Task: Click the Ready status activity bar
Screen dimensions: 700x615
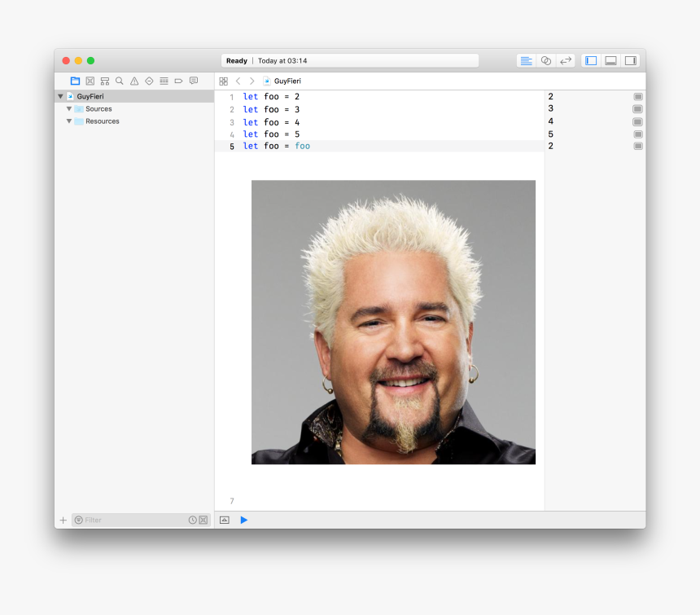Action: click(350, 61)
